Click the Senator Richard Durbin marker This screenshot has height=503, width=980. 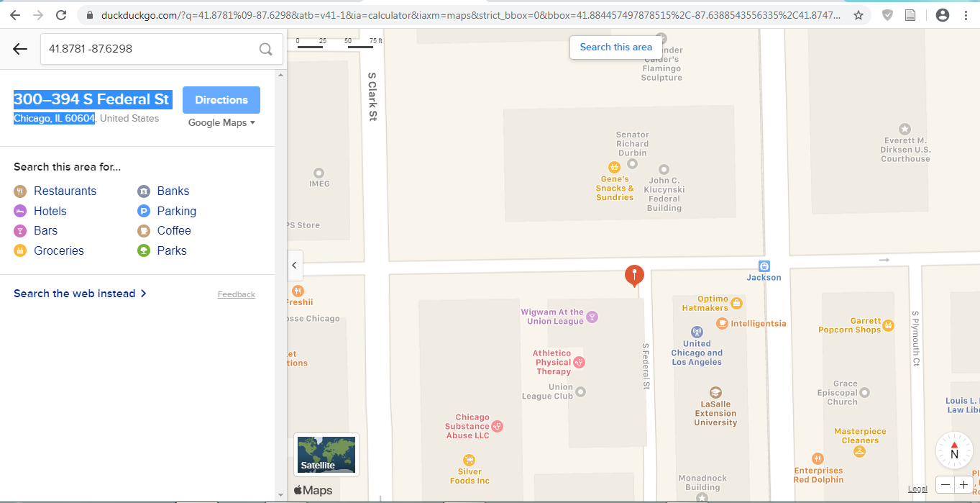tap(632, 163)
